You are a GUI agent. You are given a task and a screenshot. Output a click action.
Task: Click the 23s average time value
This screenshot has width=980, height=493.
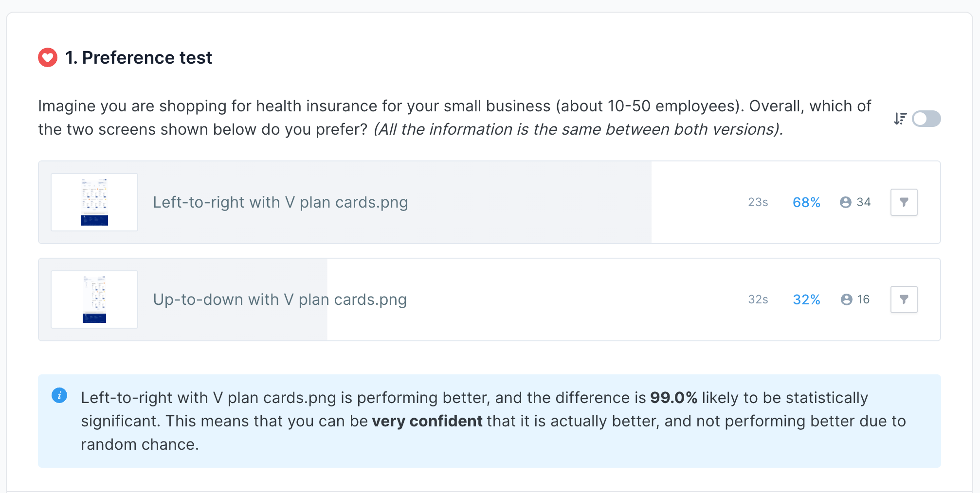coord(758,202)
